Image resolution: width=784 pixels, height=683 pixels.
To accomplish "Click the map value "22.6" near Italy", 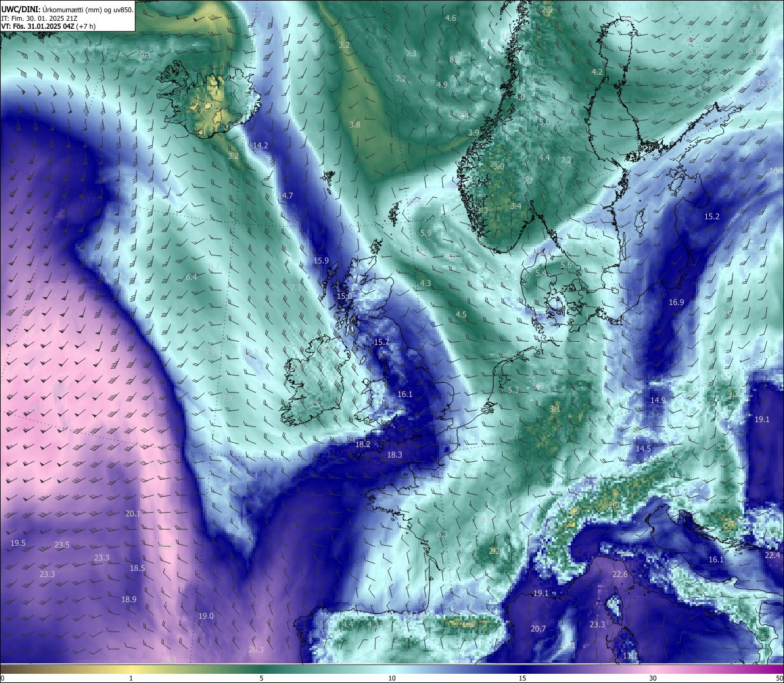I will (620, 574).
